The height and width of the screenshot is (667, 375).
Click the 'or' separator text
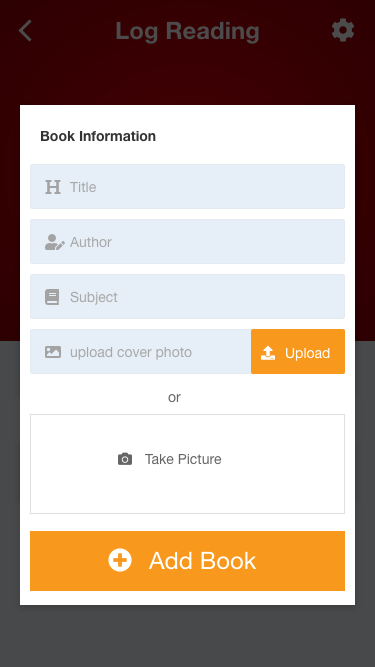(x=174, y=397)
